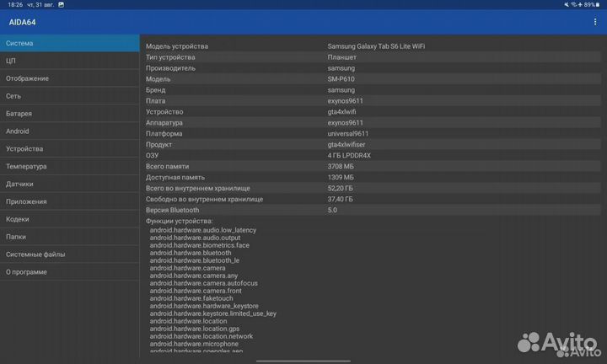Viewport: 607px width, 364px height.
Task: View the Приложения section
Action: pyautogui.click(x=70, y=201)
